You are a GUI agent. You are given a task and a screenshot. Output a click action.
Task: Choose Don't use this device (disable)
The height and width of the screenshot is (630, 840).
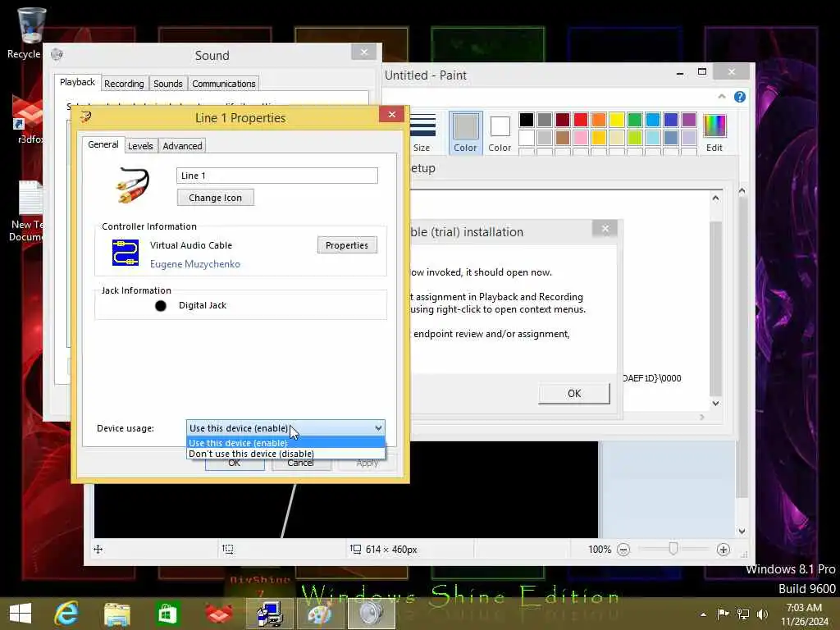tap(285, 454)
